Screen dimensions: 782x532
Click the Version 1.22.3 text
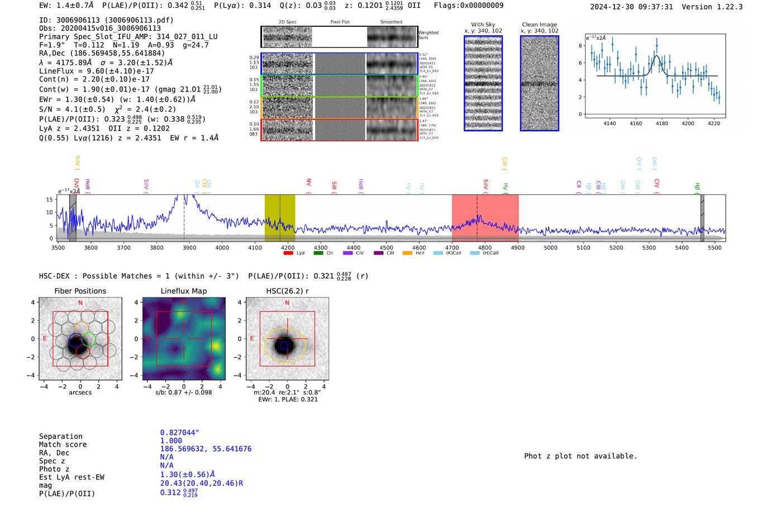point(712,7)
